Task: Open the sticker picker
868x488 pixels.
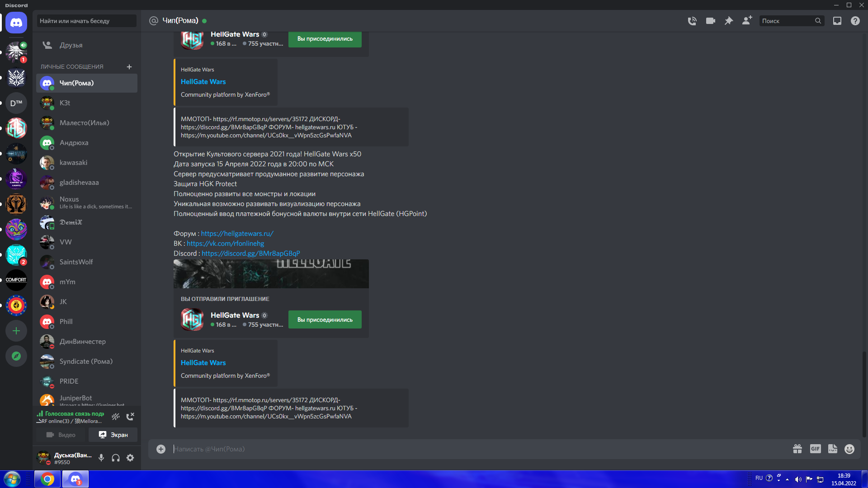Action: click(833, 449)
